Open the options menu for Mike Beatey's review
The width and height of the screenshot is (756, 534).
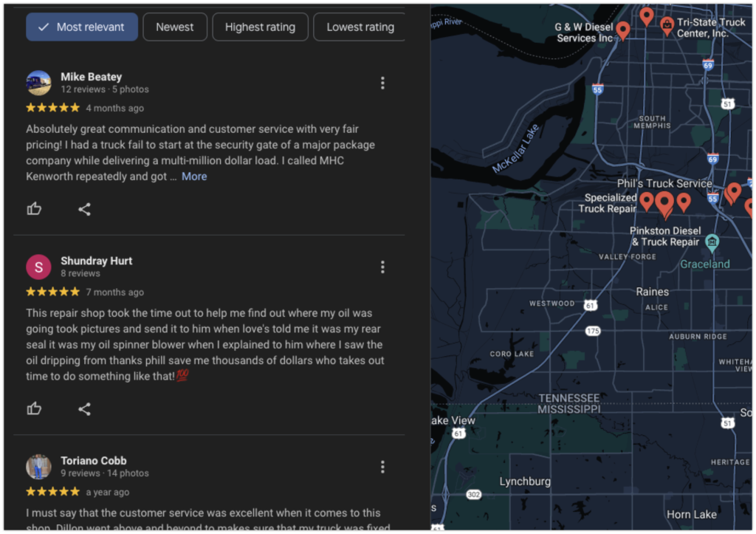click(382, 83)
